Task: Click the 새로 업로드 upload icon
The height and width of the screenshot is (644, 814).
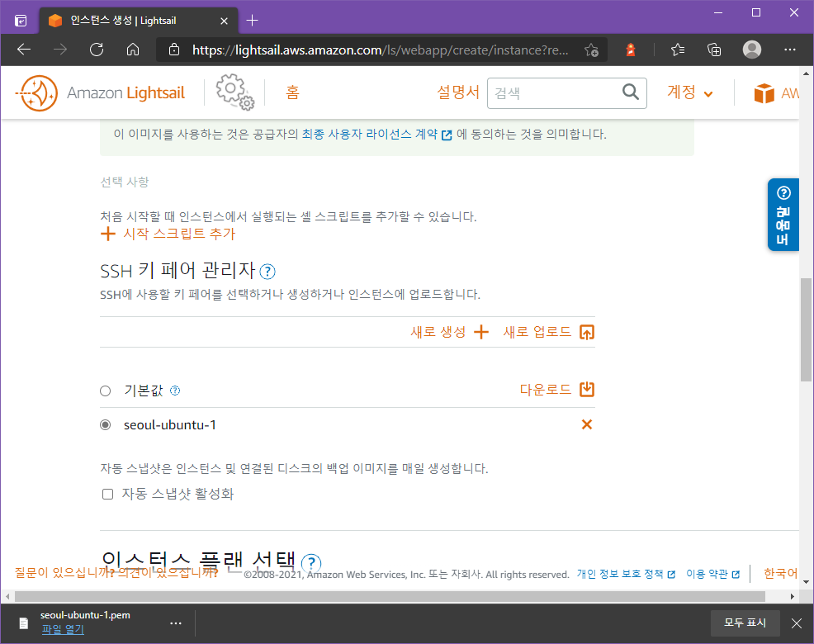Action: tap(587, 332)
